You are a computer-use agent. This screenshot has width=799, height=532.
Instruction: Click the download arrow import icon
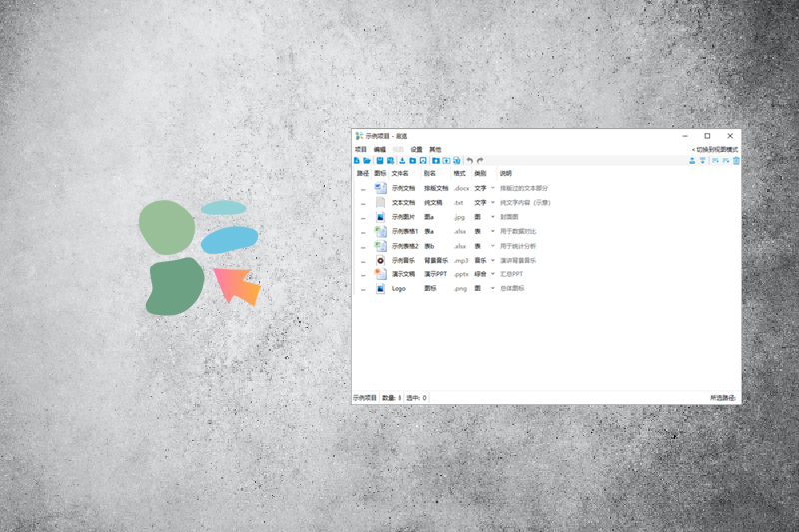click(x=403, y=161)
